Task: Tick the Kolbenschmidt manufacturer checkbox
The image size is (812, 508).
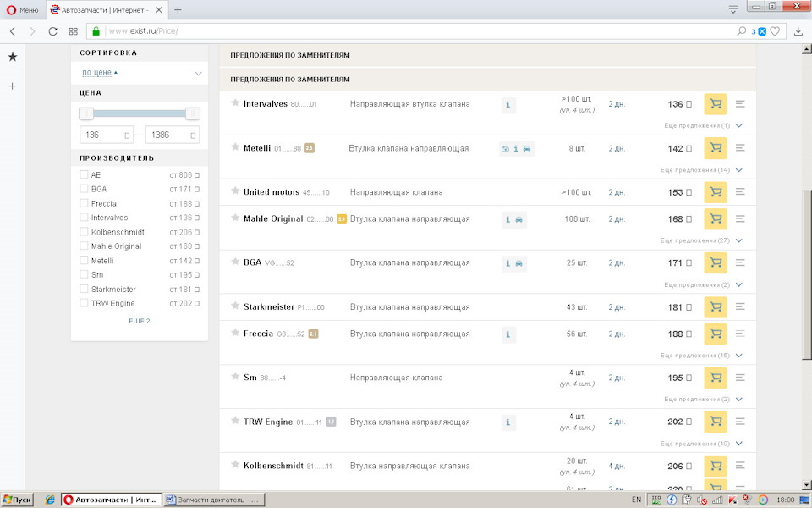Action: click(84, 232)
